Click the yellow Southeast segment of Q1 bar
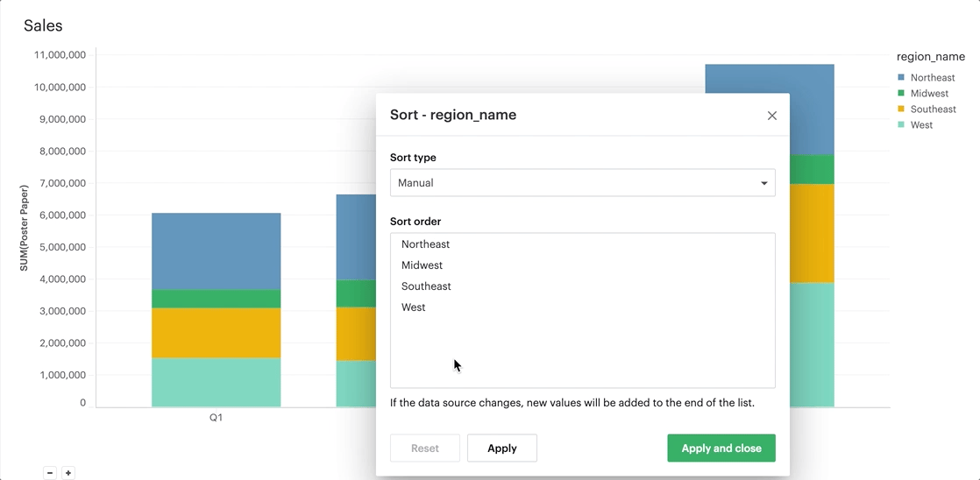 tap(216, 333)
